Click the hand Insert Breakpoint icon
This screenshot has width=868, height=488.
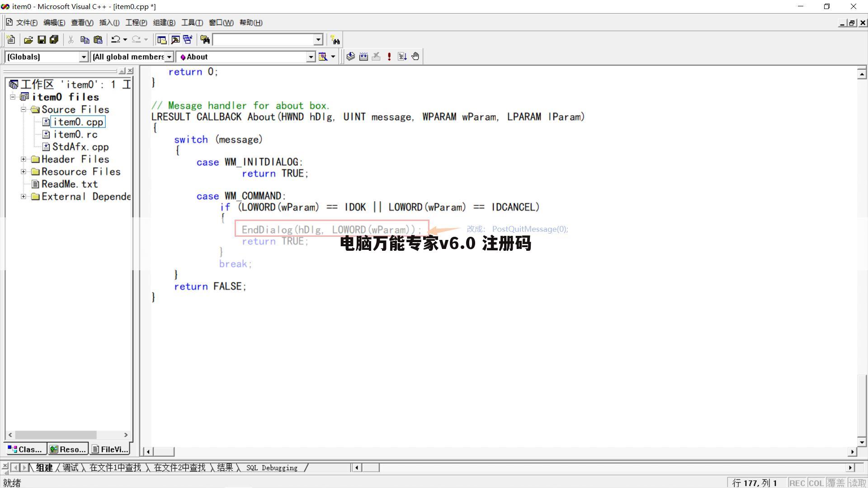point(415,56)
